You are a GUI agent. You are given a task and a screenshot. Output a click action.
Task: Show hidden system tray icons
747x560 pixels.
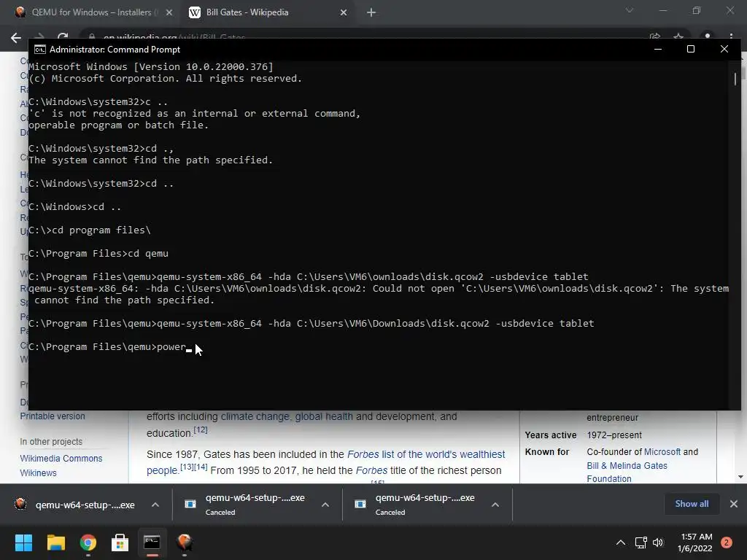(621, 542)
